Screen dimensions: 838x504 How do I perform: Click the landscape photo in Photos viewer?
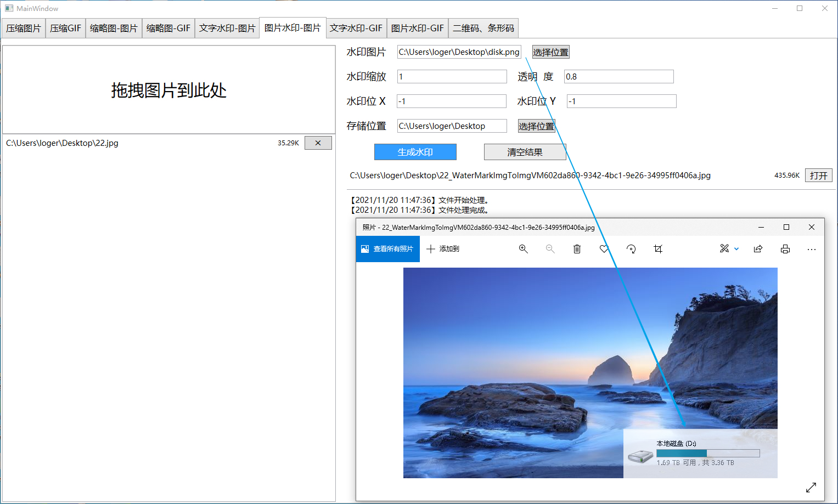coord(590,373)
